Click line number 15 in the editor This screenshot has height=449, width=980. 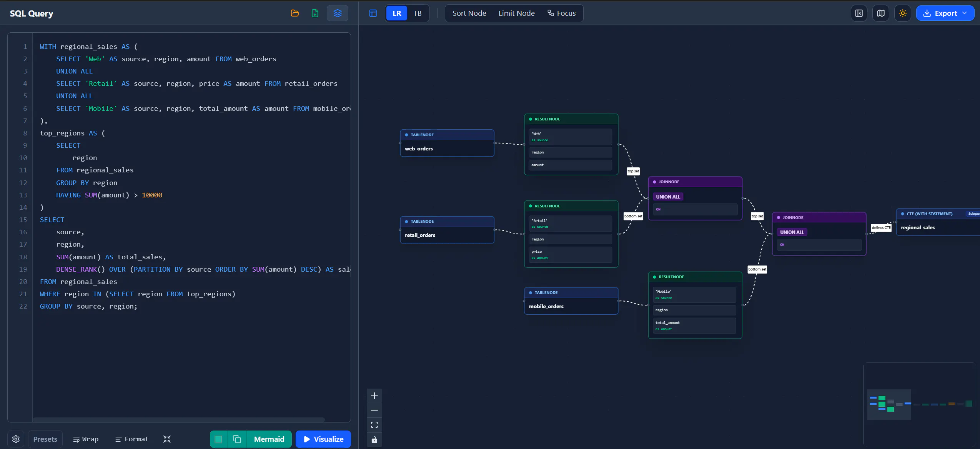pyautogui.click(x=23, y=220)
